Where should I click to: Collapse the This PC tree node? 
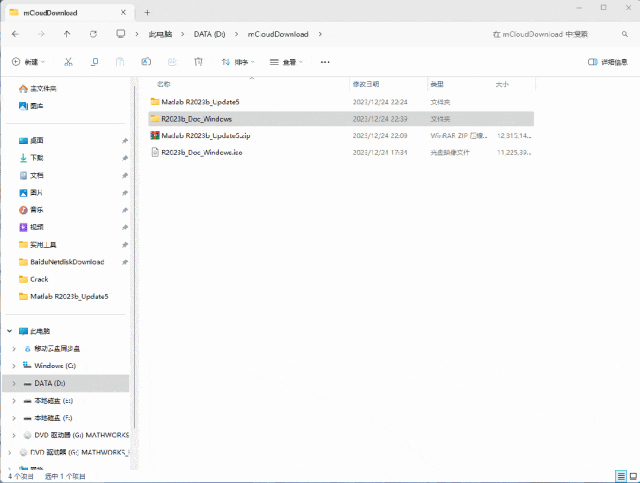10,331
